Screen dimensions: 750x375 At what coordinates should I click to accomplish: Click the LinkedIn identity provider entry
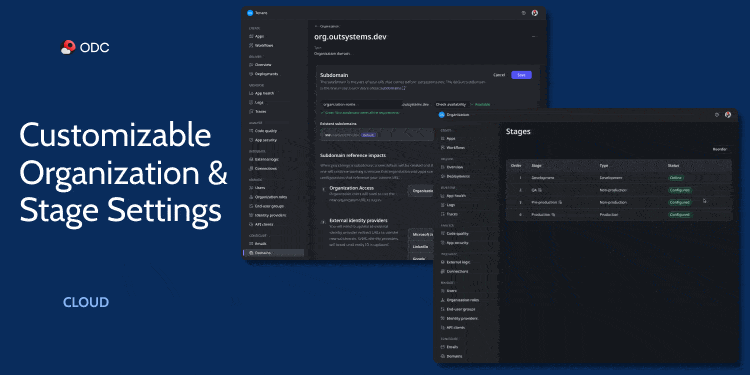(x=421, y=247)
